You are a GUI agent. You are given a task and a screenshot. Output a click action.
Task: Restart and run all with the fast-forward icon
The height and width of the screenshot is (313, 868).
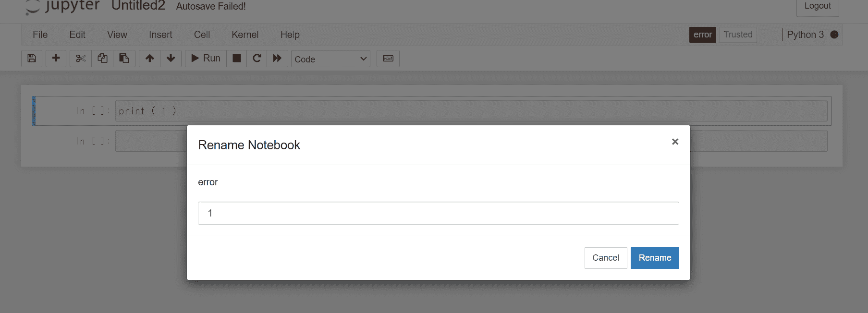coord(277,59)
